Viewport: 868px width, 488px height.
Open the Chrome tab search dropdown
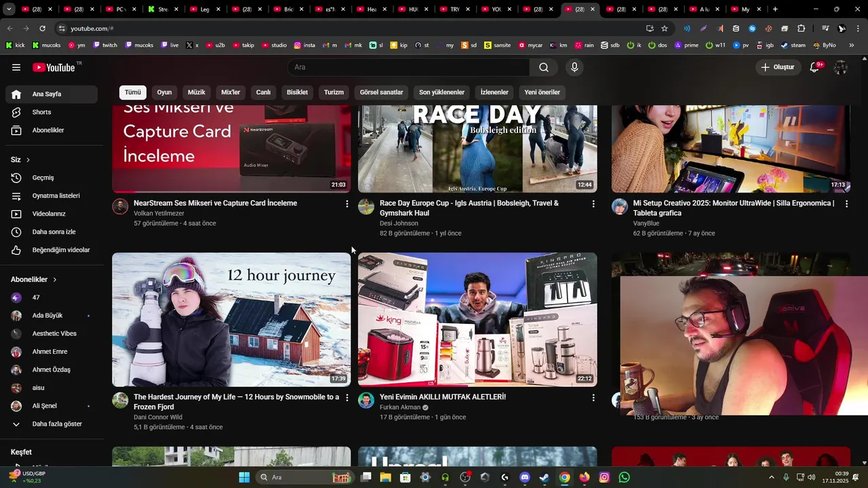coord(9,9)
